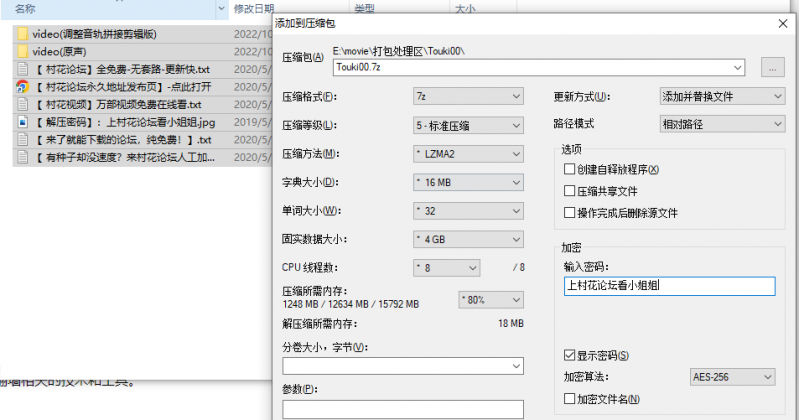The image size is (799, 420).
Task: Enable the 加密文件名 checkbox
Action: point(570,400)
